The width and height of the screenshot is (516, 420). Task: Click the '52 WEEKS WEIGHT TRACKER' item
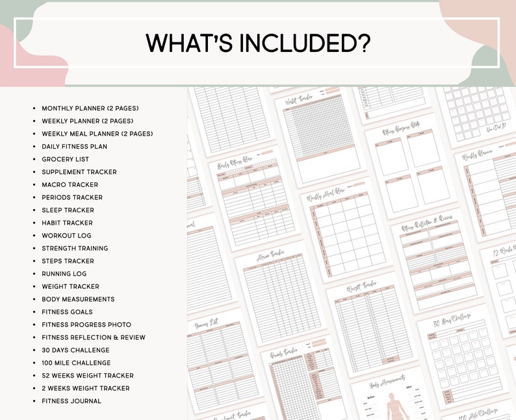88,376
